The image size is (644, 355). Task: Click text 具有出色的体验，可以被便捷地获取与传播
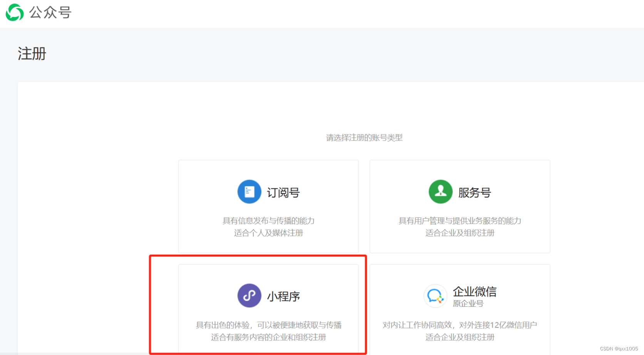pos(269,325)
